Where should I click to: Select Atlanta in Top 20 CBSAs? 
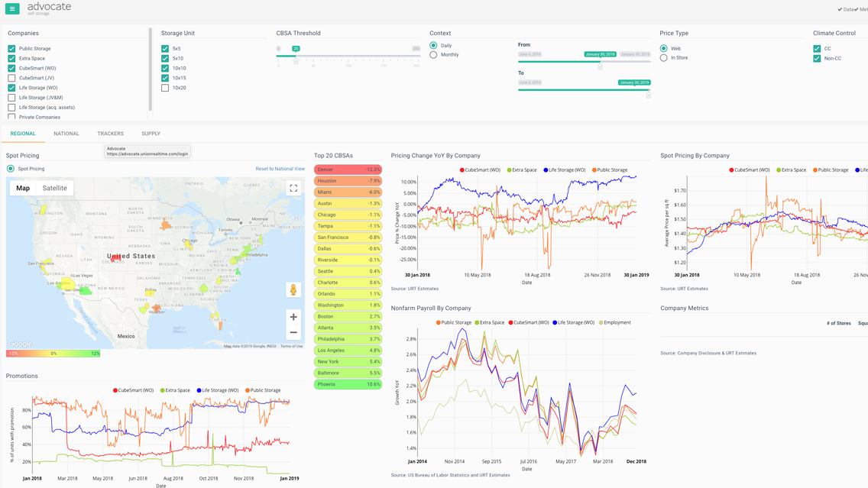click(x=348, y=328)
